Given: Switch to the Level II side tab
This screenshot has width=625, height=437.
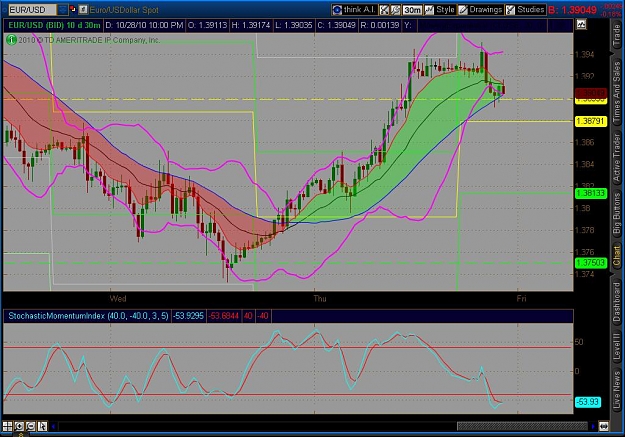Looking at the screenshot, I should pos(617,346).
